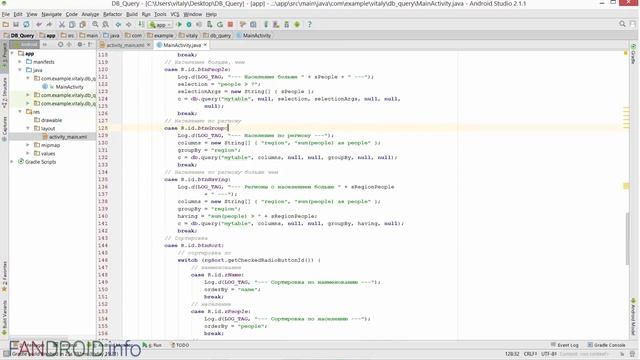Screen dimensions: 640x360
Task: Expand the values folder
Action: click(x=28, y=153)
